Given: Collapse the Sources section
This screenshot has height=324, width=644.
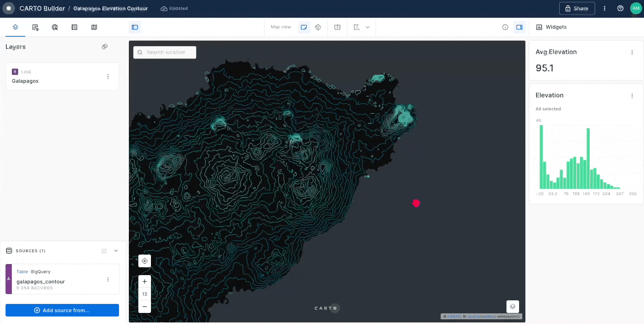Looking at the screenshot, I should 116,251.
